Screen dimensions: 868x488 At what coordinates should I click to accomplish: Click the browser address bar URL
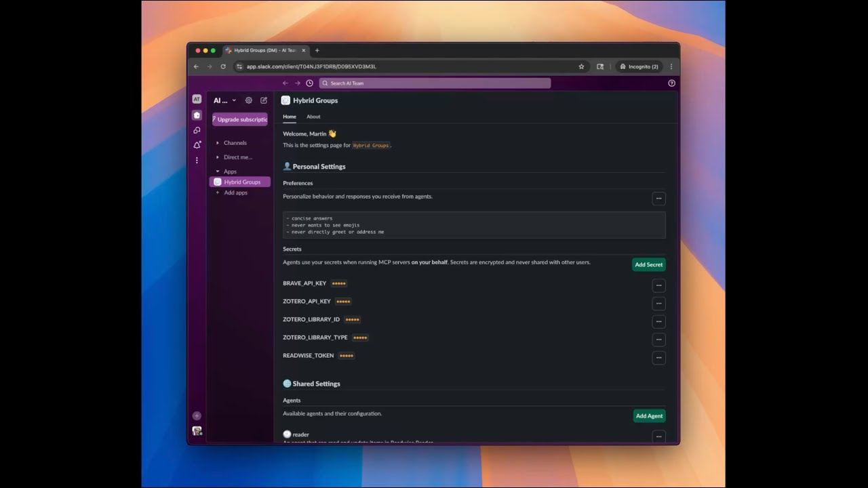311,66
